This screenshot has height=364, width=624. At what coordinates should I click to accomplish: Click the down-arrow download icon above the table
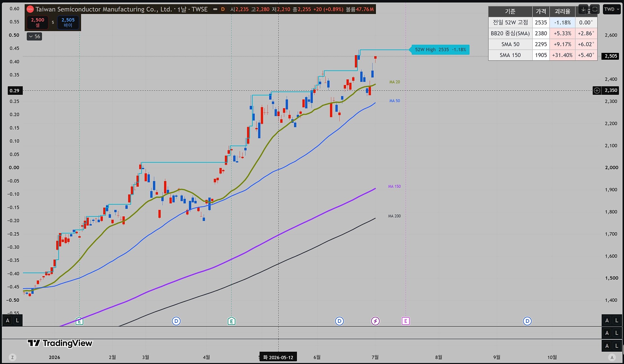(583, 9)
